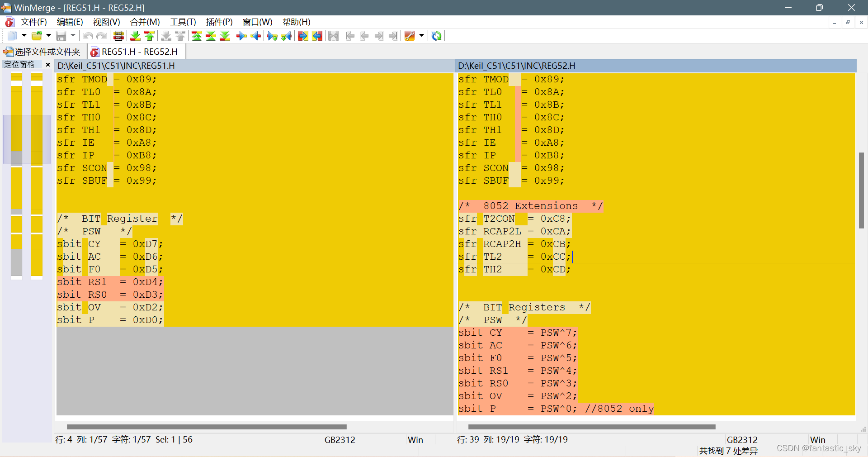868x457 pixels.
Task: Open files with the folder icon
Action: [x=37, y=36]
